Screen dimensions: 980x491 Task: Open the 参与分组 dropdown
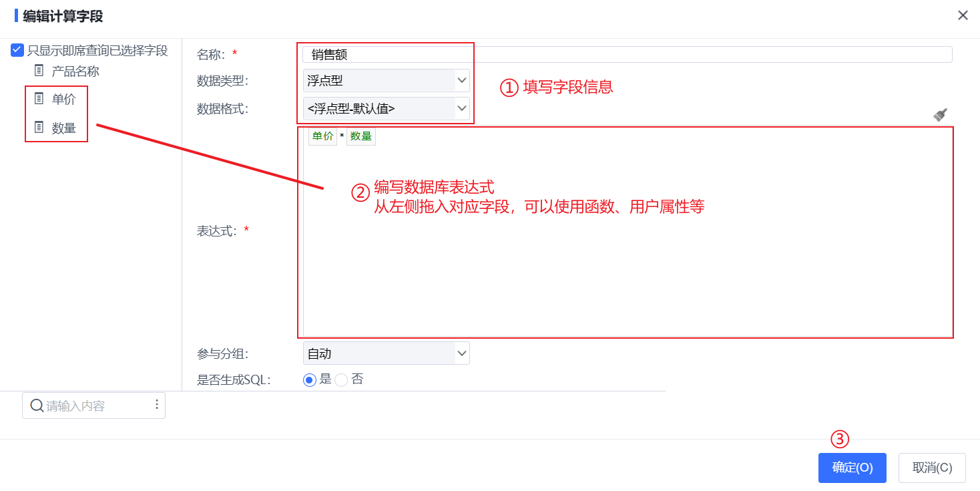pos(387,353)
